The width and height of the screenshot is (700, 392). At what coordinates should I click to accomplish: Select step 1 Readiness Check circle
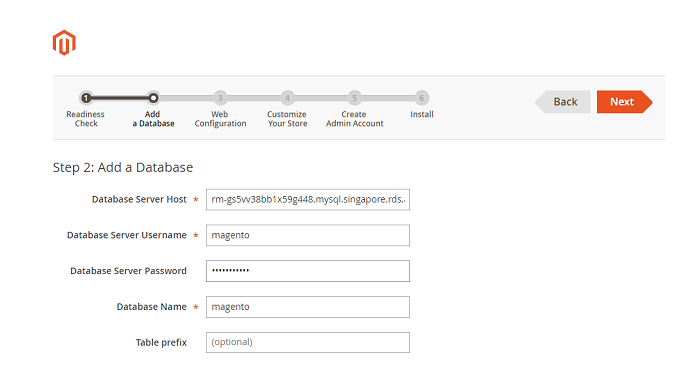(x=86, y=98)
